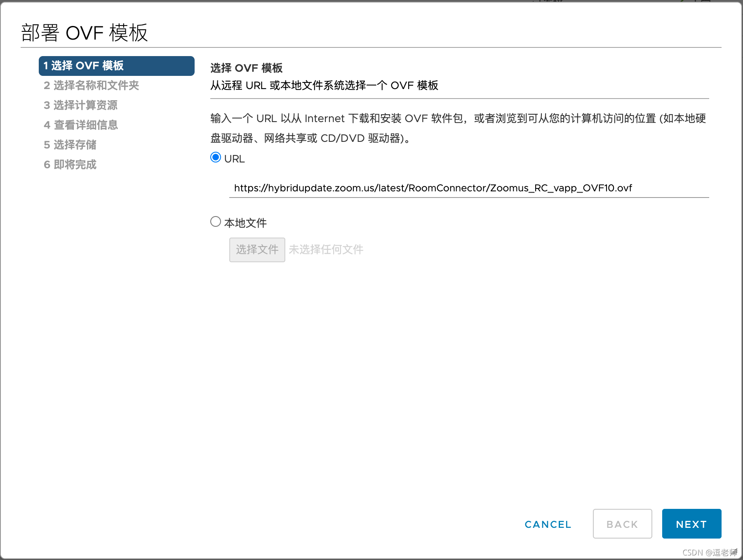This screenshot has height=560, width=743.
Task: Click the 输入一个 URL 以从 Internet instruction paragraph
Action: pyautogui.click(x=458, y=128)
